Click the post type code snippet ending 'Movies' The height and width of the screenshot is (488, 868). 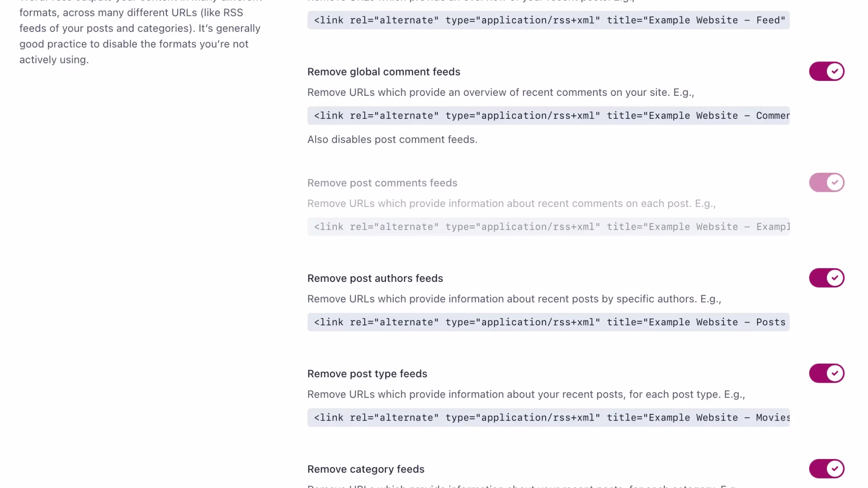[x=548, y=418]
